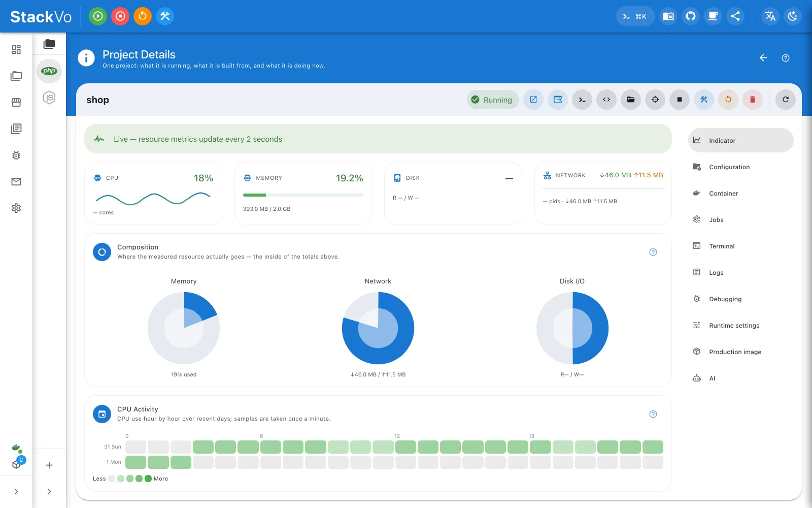Open the Configuration tab

pyautogui.click(x=740, y=167)
